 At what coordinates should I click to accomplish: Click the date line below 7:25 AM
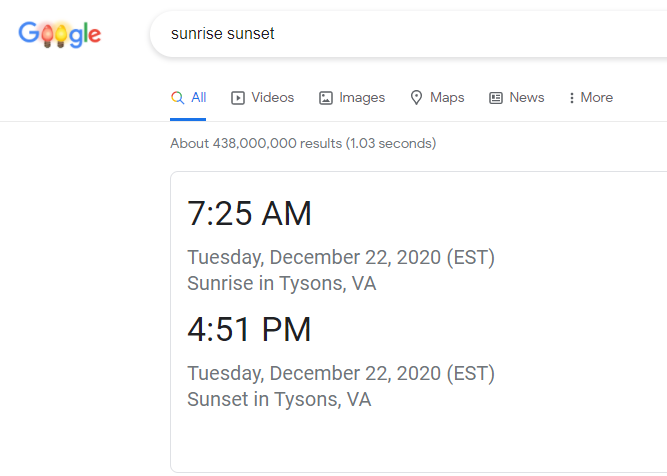click(x=340, y=258)
